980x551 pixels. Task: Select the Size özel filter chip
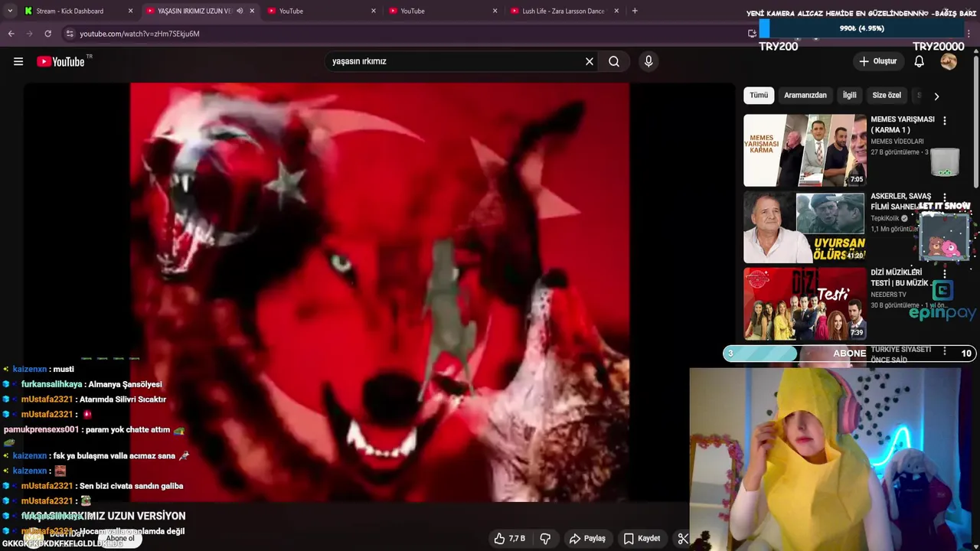click(887, 95)
